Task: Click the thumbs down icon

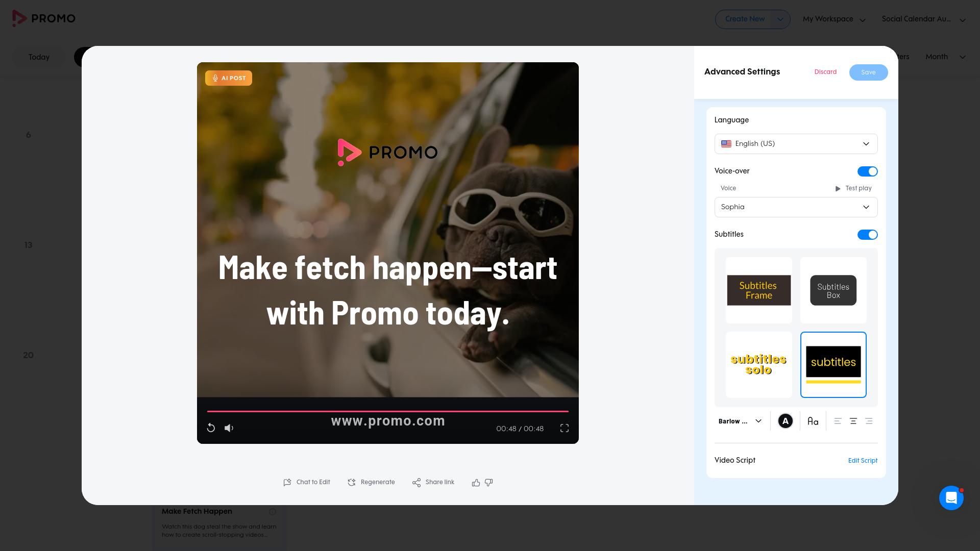Action: click(489, 483)
